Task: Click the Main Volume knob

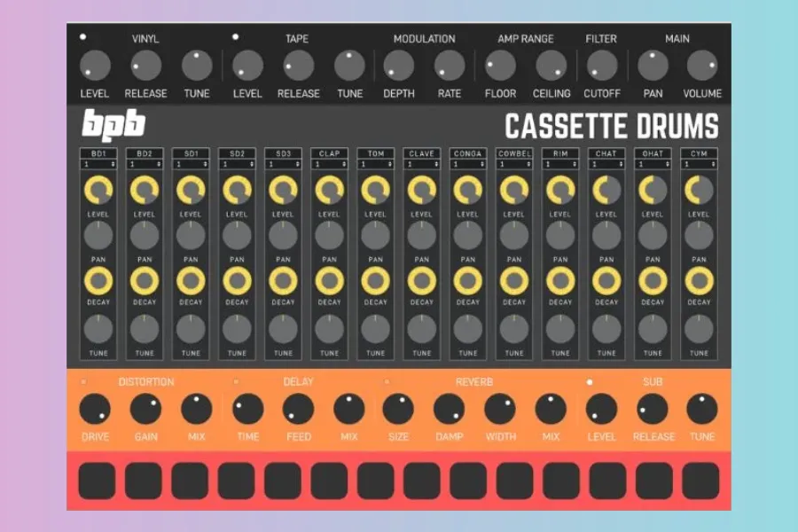Action: (x=702, y=65)
